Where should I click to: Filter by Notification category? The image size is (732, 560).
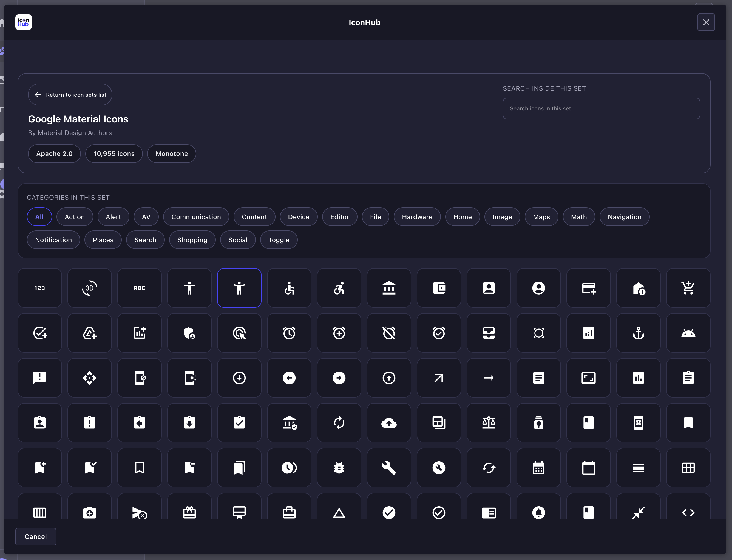point(53,240)
